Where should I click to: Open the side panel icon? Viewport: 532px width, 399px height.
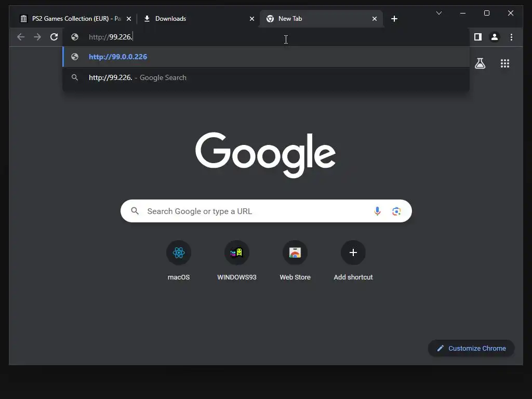(x=478, y=37)
